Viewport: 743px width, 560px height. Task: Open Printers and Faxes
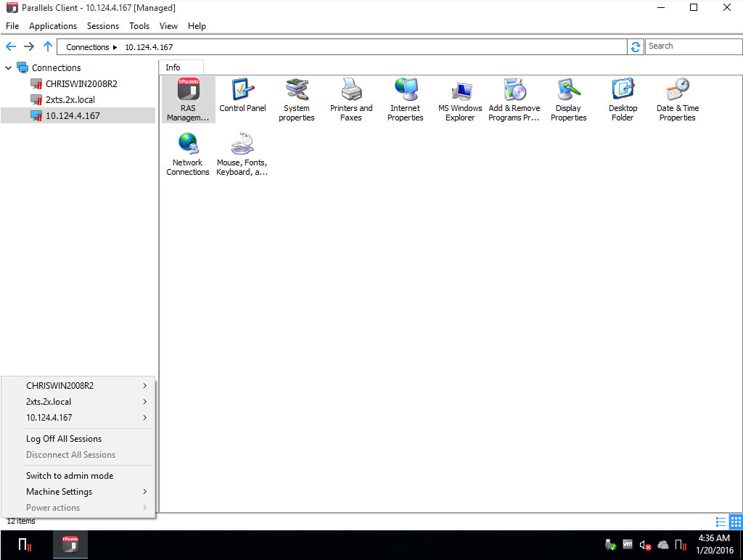click(351, 99)
